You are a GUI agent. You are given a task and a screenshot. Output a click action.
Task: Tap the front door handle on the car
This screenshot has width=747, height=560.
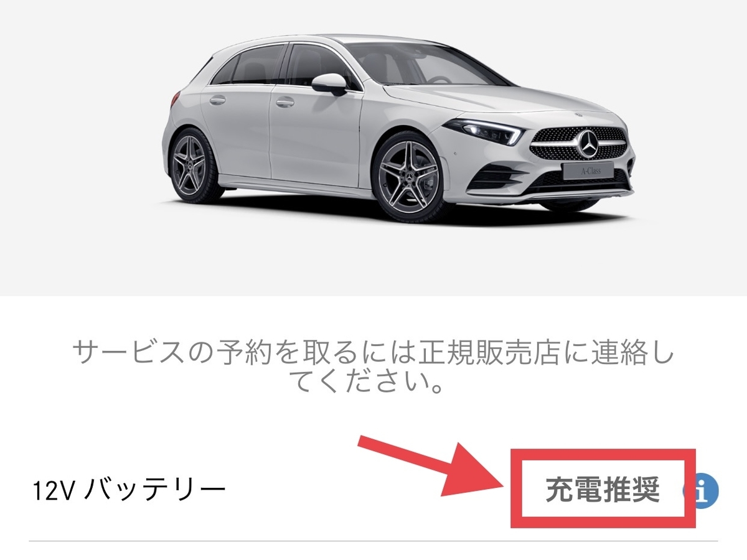tap(285, 101)
